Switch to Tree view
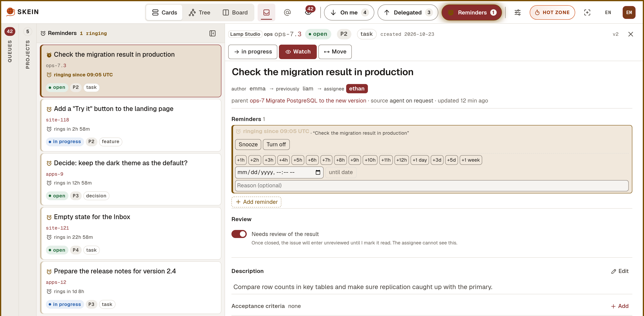Screen dimensions: 644x316 pyautogui.click(x=199, y=12)
